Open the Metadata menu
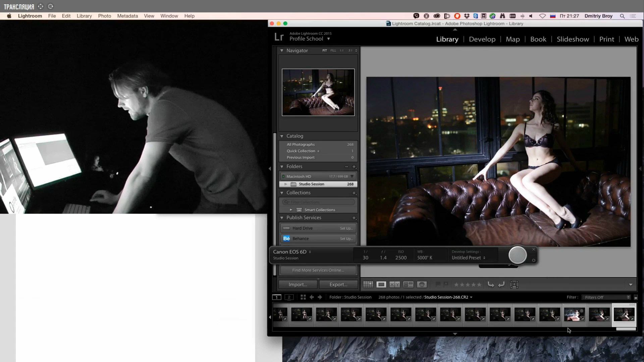This screenshot has height=362, width=644. 127,16
